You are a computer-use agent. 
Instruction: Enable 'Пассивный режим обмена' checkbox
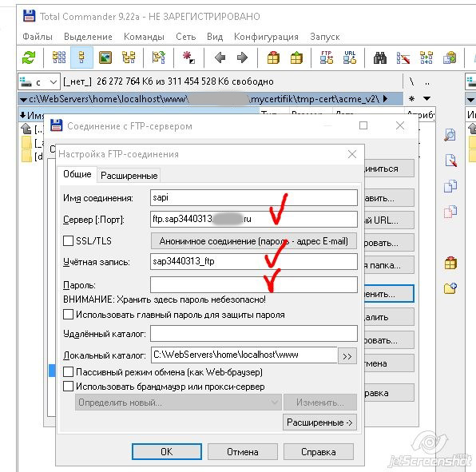point(68,371)
